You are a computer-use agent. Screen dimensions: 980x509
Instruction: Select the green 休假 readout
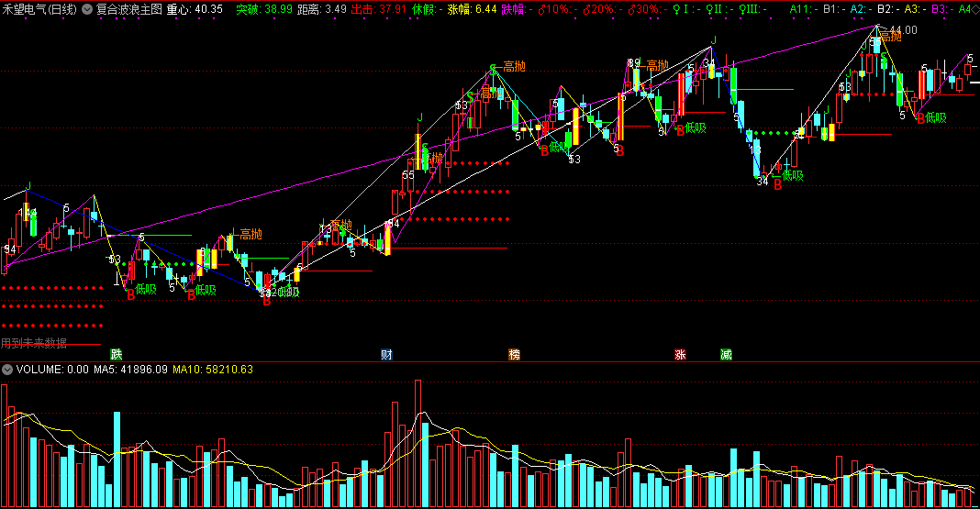428,9
